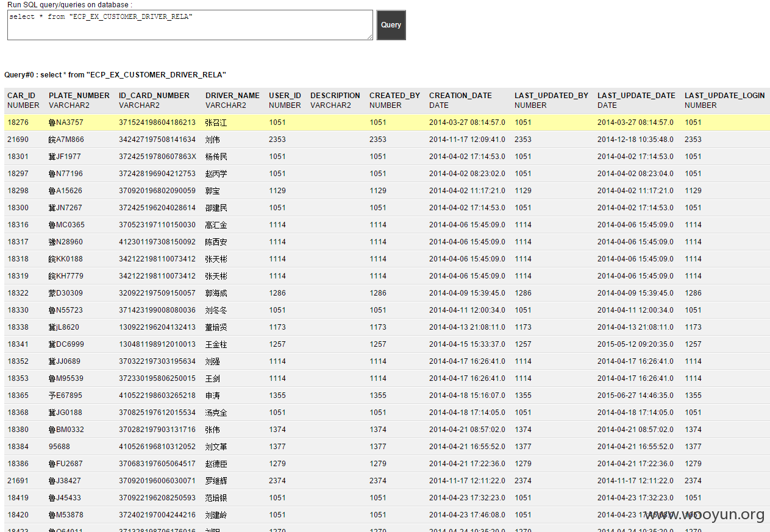
Task: Click driver name 郭宝
Action: (x=213, y=191)
